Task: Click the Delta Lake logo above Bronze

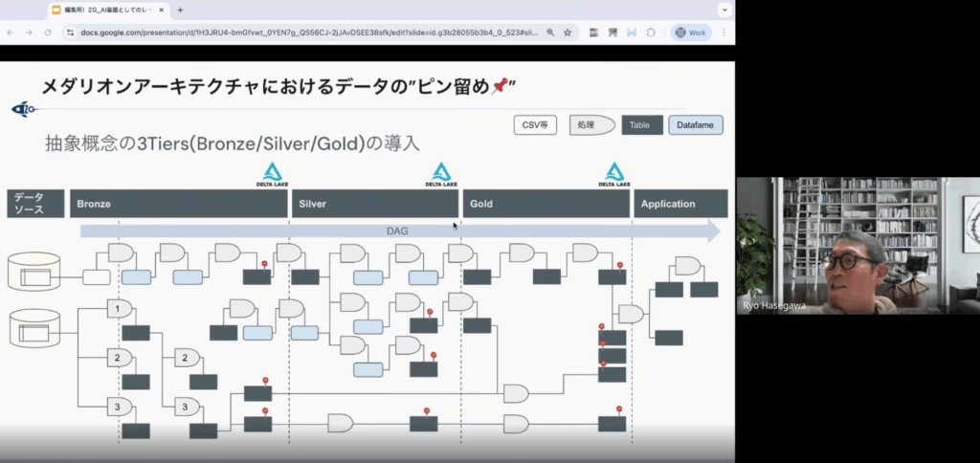Action: [x=273, y=173]
